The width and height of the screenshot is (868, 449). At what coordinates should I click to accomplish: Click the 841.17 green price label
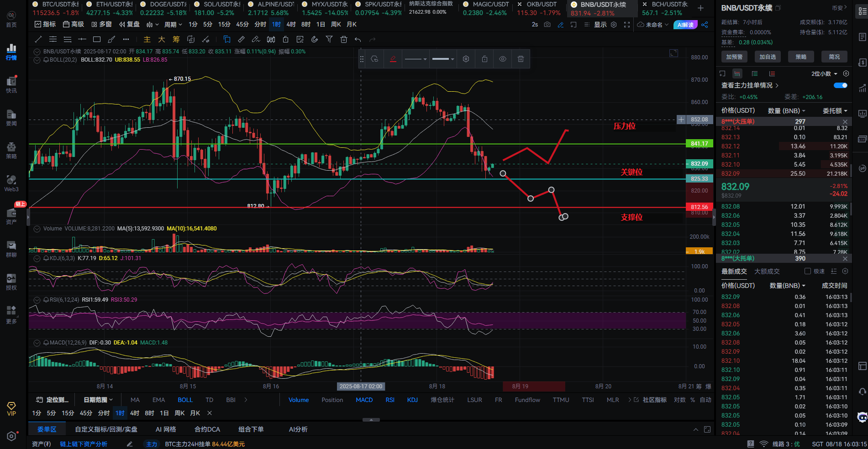(x=699, y=144)
